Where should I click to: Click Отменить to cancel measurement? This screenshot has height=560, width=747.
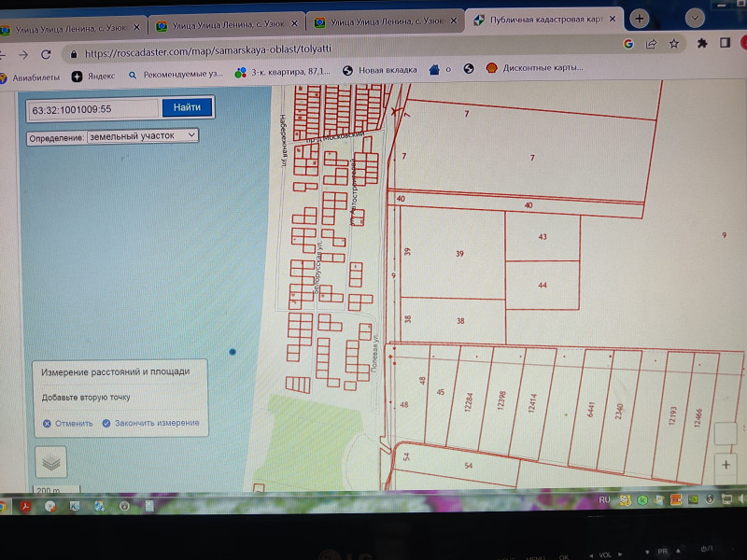[x=68, y=423]
